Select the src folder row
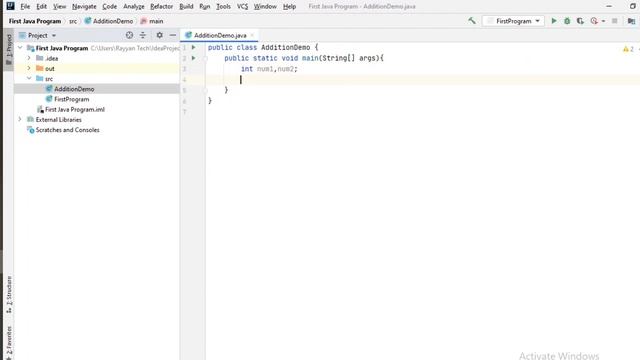640x360 pixels. tap(97, 78)
